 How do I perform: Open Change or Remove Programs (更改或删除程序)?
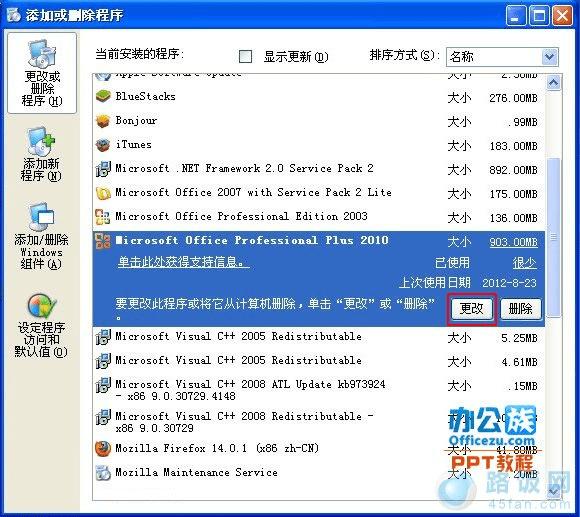(42, 73)
